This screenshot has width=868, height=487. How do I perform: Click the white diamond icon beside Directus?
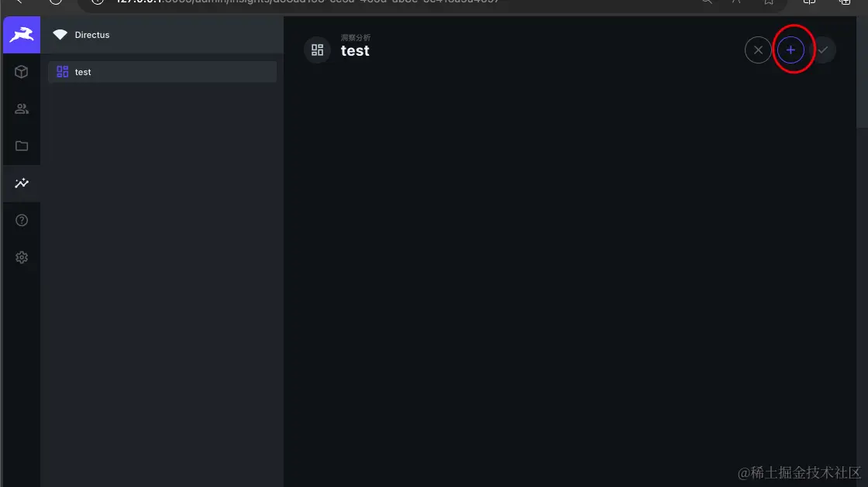[60, 34]
